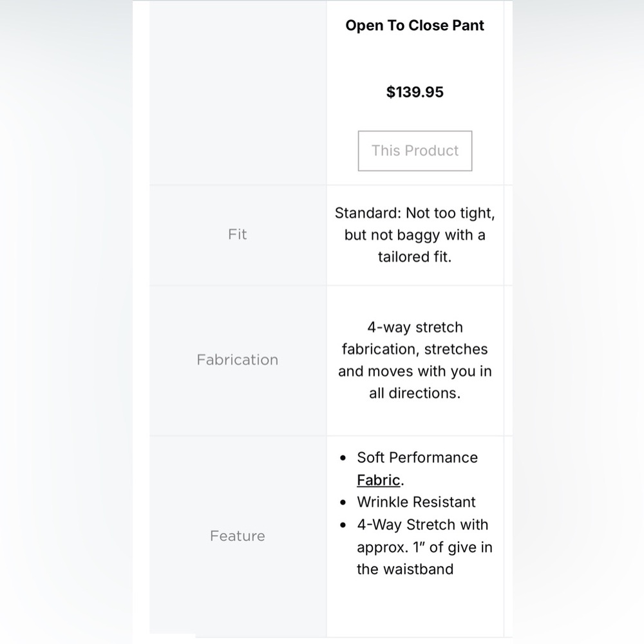This screenshot has width=644, height=644.
Task: Click the bullet point before Wrinkle Resistant
Action: pyautogui.click(x=343, y=502)
